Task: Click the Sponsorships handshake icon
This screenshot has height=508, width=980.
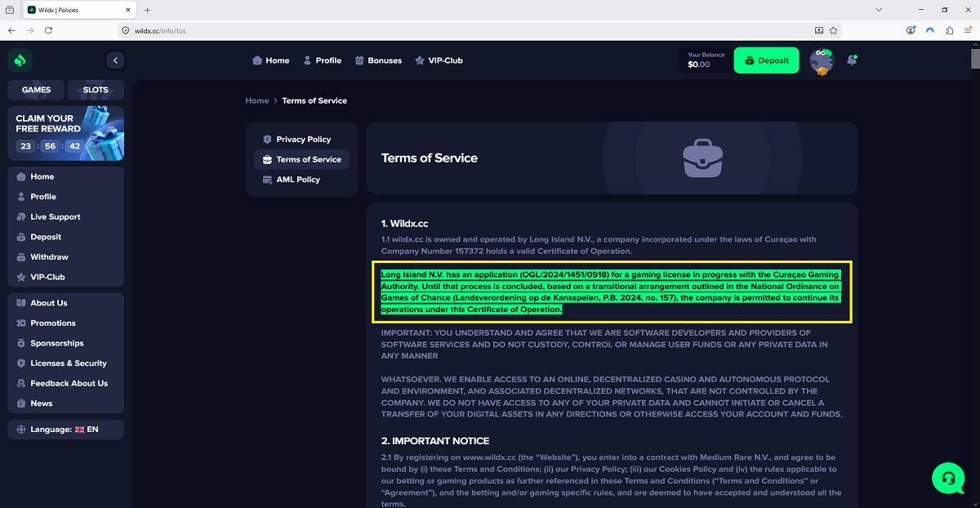Action: click(22, 343)
